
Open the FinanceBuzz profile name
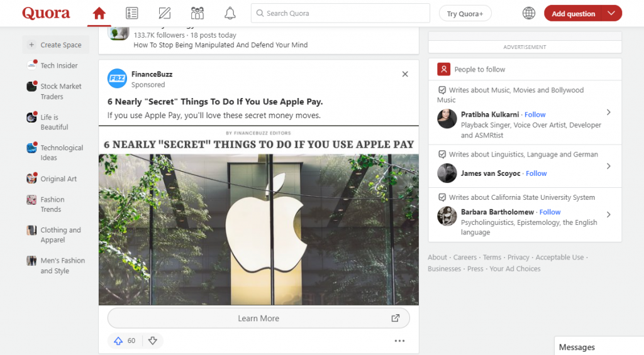(x=152, y=74)
